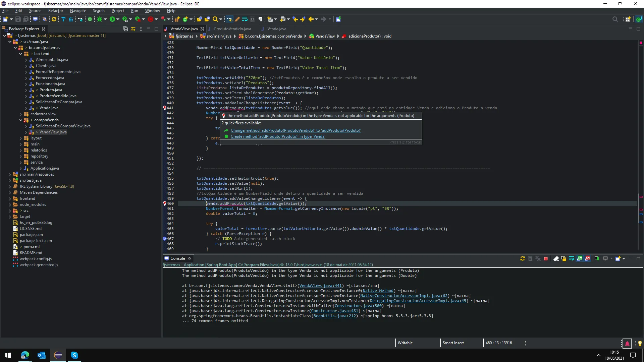Click the Last Edit Location icon
The image size is (644, 362).
tap(295, 19)
